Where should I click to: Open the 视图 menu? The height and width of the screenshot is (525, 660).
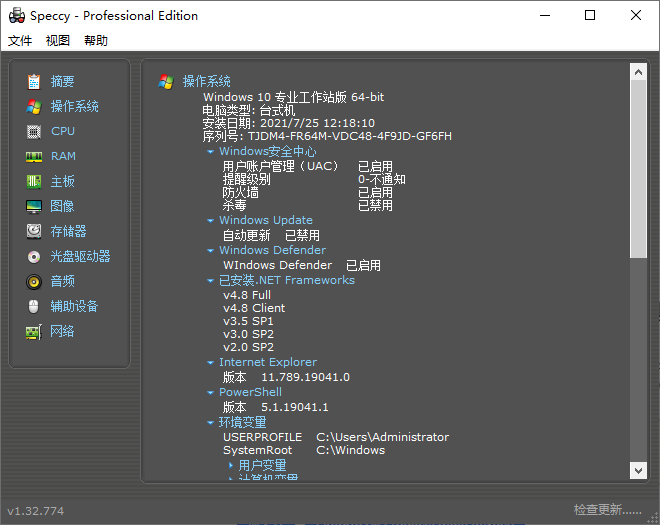(x=58, y=40)
